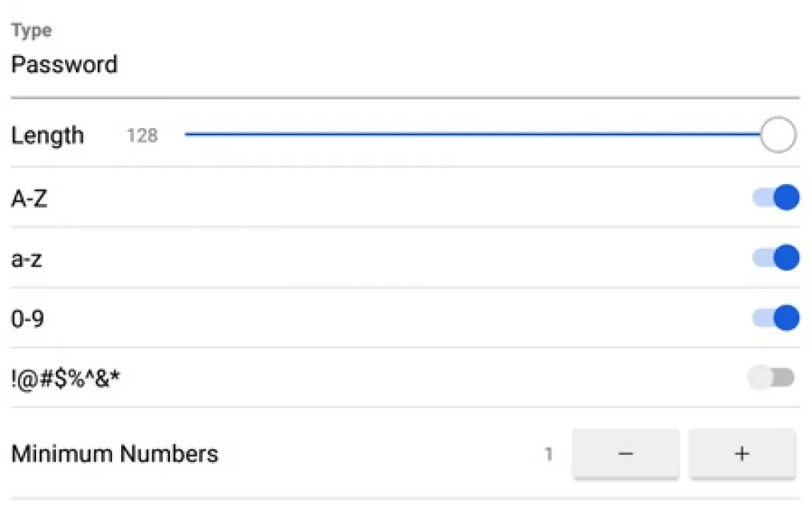Click the Length value 128
Viewport: 812px width, 507px height.
coord(142,135)
